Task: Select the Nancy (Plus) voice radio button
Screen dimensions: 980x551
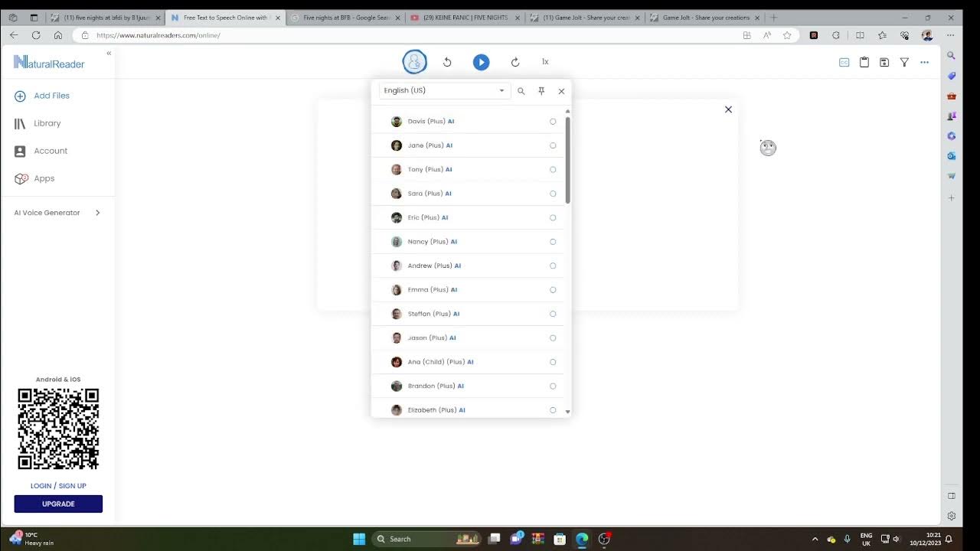Action: point(553,242)
